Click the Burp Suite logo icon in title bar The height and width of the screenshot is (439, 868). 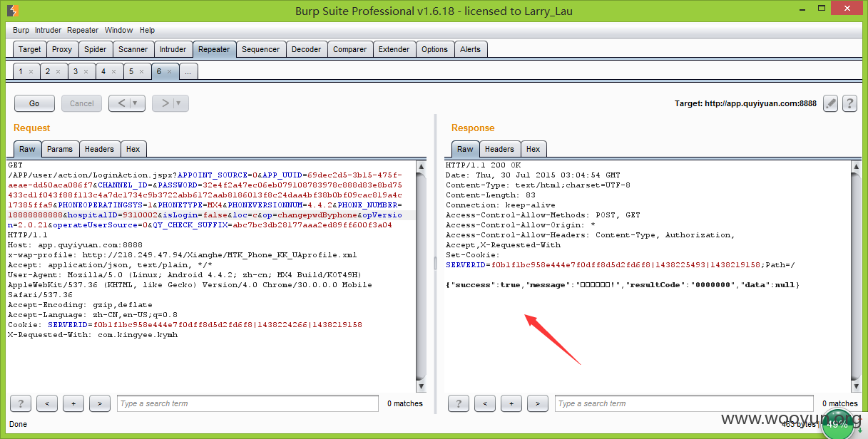pyautogui.click(x=14, y=11)
